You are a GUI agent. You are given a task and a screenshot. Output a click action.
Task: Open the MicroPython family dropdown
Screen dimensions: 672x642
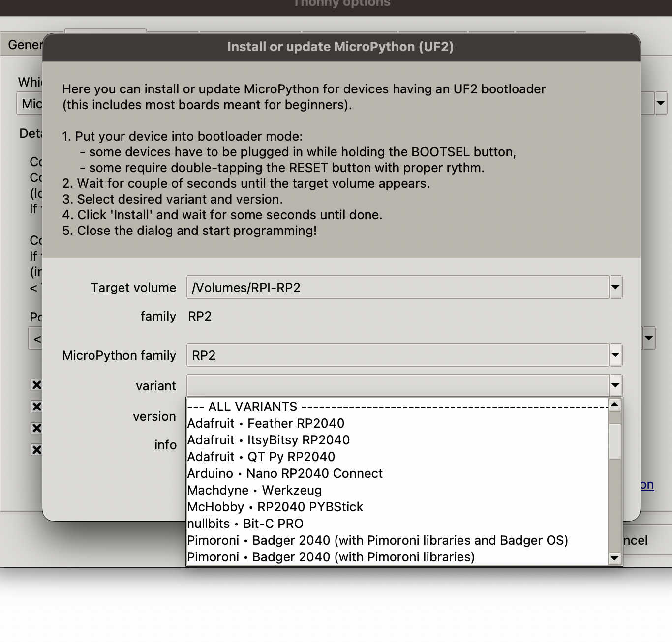click(615, 355)
